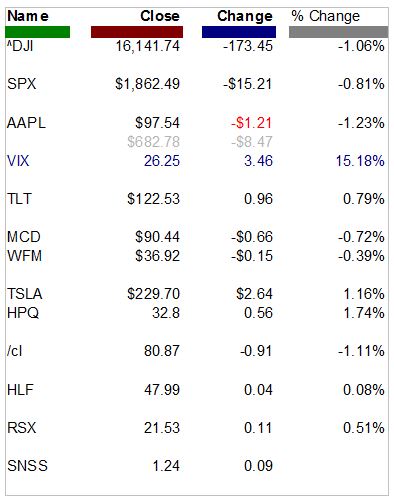
Task: Select the SPX close value $1,862.49
Action: [147, 84]
